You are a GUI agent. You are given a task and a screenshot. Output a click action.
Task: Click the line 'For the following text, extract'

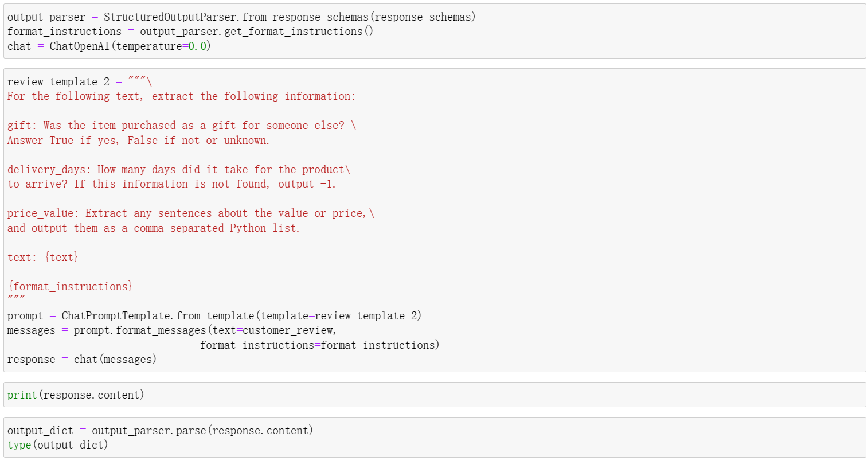click(181, 96)
